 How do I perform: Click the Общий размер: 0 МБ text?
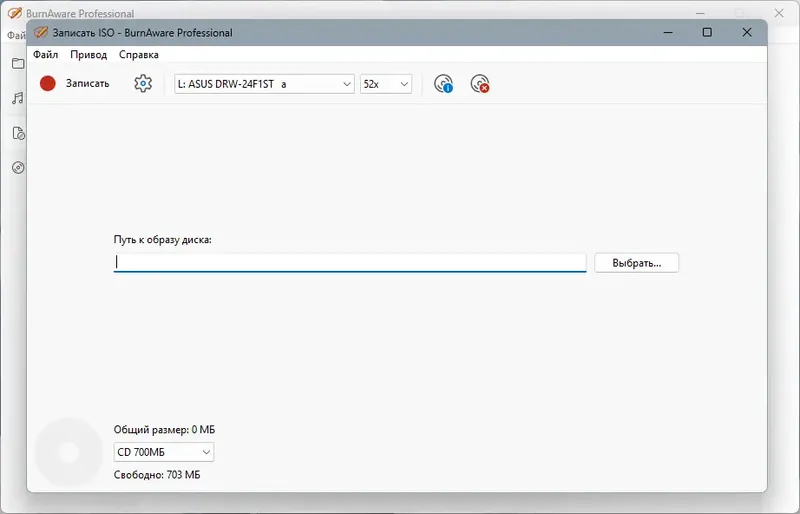pos(164,430)
